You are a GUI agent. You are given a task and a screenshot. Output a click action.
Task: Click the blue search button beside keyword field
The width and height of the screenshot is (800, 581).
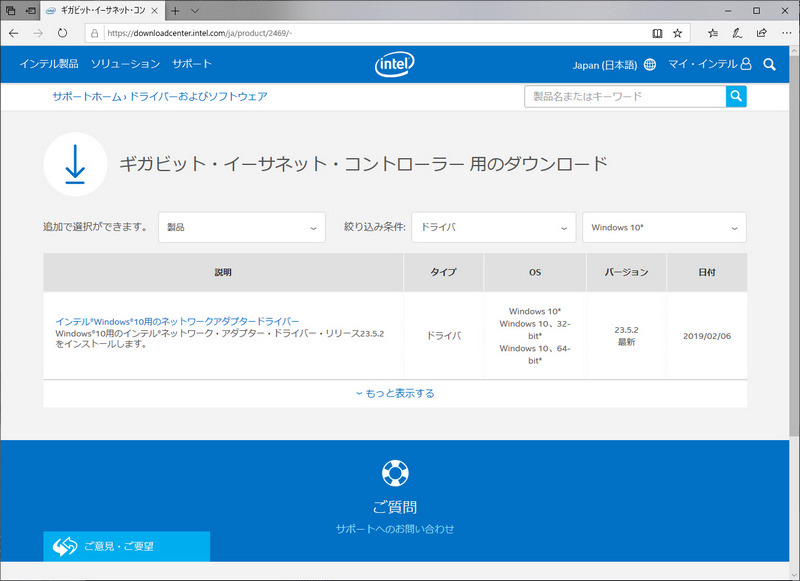[x=735, y=96]
